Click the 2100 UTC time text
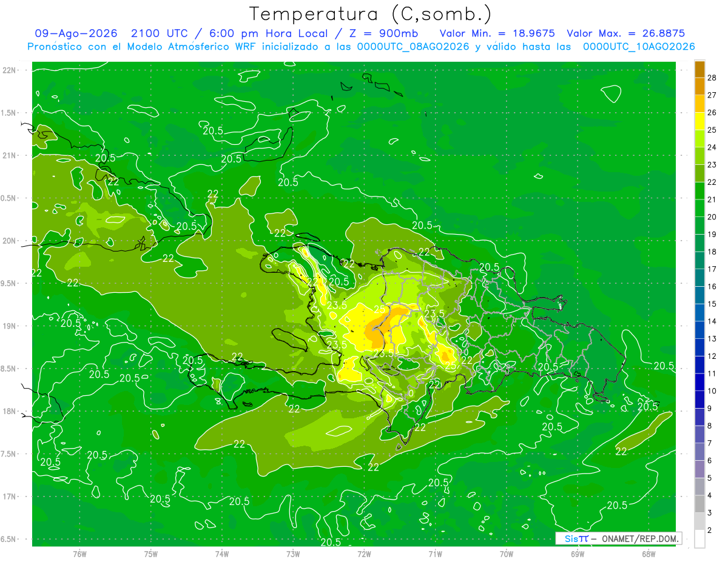Image resolution: width=728 pixels, height=562 pixels. pyautogui.click(x=161, y=33)
